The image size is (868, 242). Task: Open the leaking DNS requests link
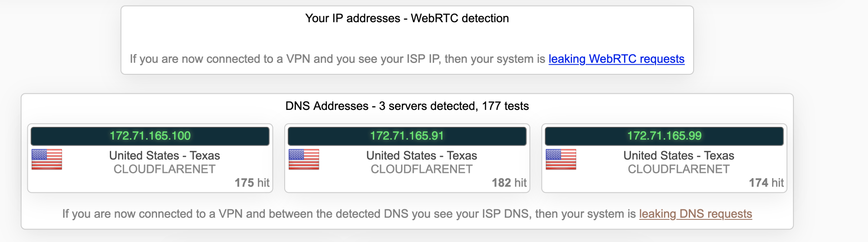click(695, 214)
